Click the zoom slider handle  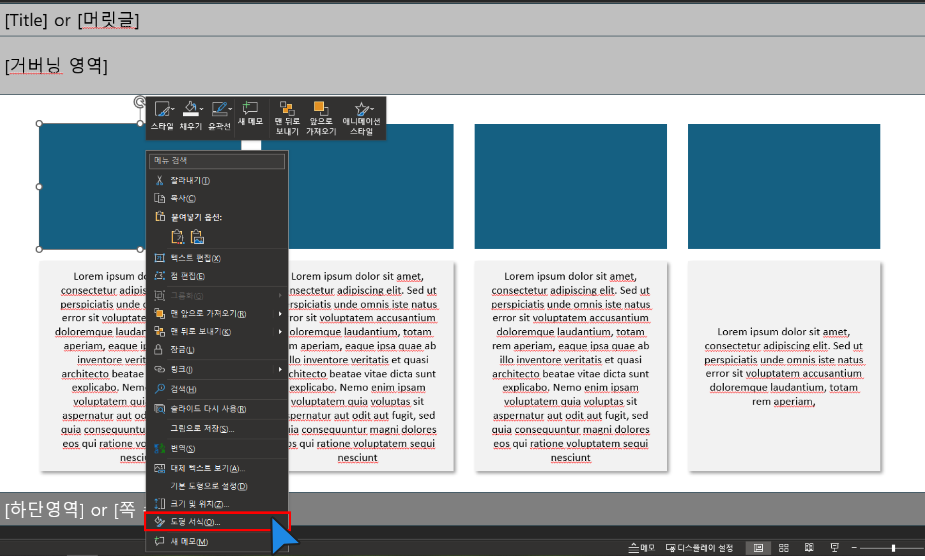tap(893, 548)
